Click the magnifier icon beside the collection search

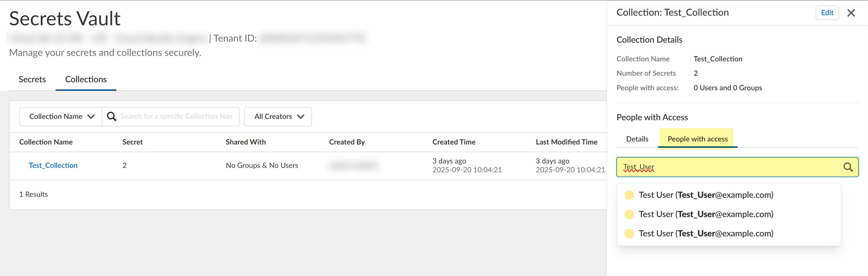[112, 116]
